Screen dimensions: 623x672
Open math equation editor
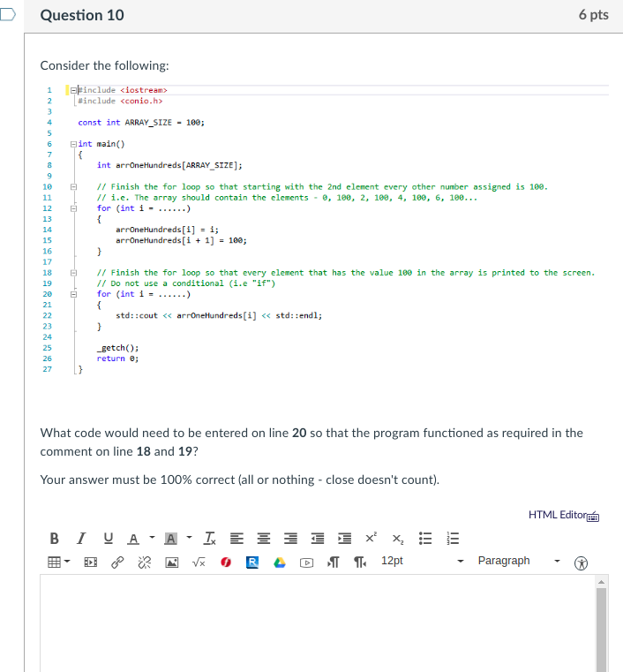199,562
